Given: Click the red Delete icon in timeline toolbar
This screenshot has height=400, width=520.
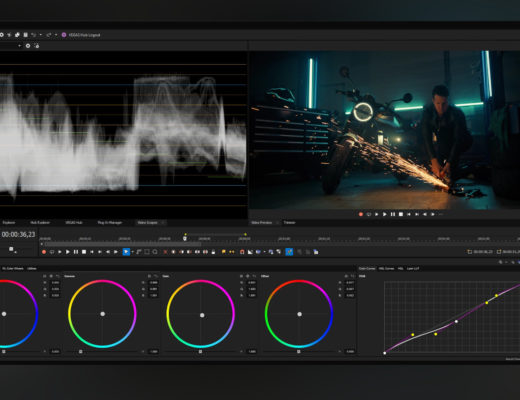Looking at the screenshot, I should point(165,252).
